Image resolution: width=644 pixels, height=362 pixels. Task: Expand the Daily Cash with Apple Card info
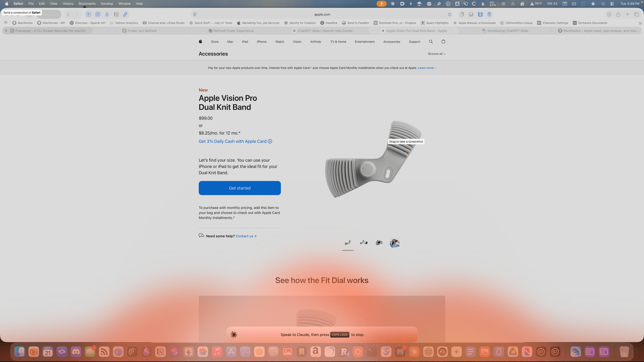coord(270,141)
